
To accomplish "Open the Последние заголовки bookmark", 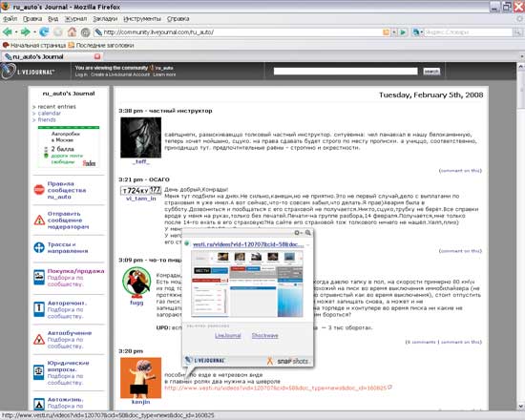I will coord(101,45).
